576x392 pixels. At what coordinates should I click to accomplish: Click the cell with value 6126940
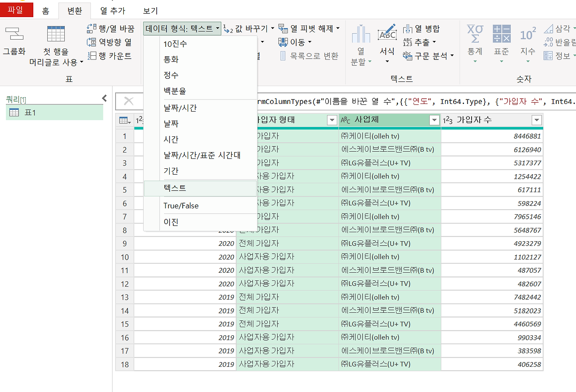[x=492, y=149]
